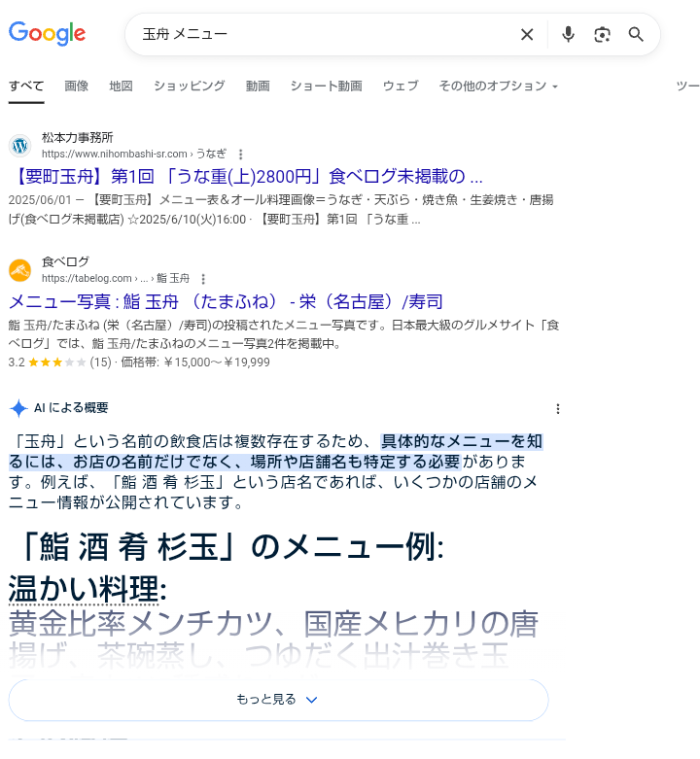
Task: Click the 温かい料理 underlined heading
Action: click(87, 589)
